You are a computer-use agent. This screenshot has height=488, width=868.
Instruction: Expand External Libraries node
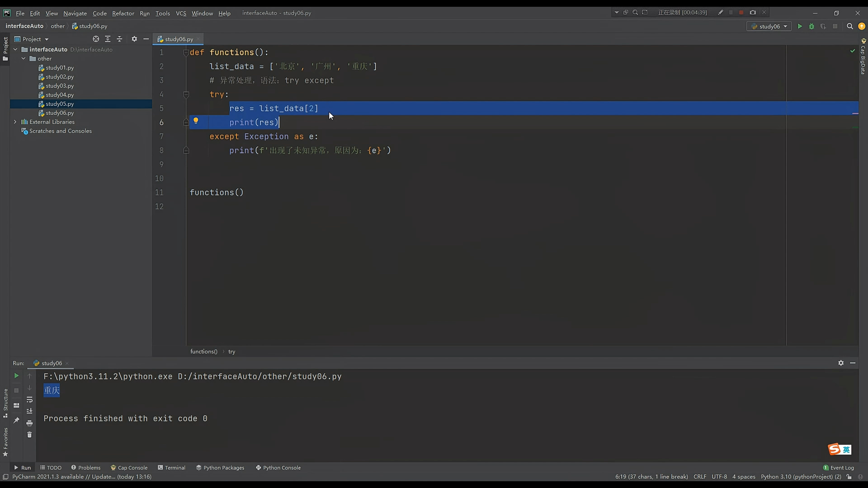[15, 122]
